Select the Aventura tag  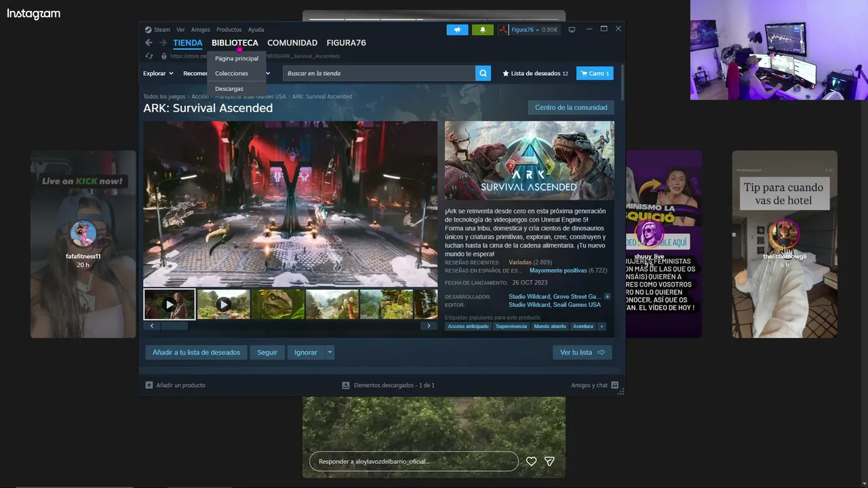tap(583, 327)
